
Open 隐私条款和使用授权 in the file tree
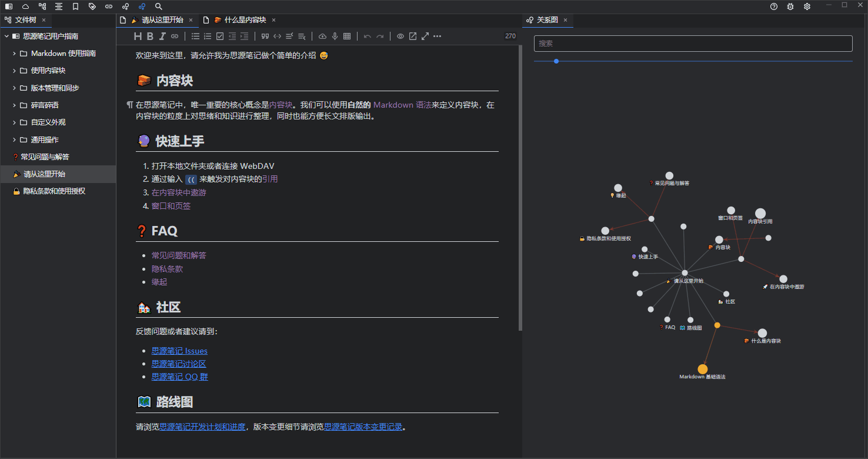point(54,191)
